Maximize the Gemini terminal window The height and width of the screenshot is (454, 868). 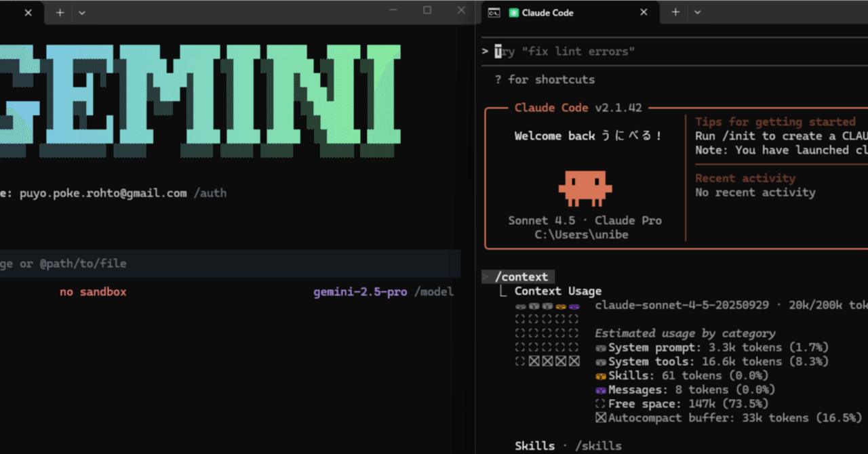pos(427,10)
